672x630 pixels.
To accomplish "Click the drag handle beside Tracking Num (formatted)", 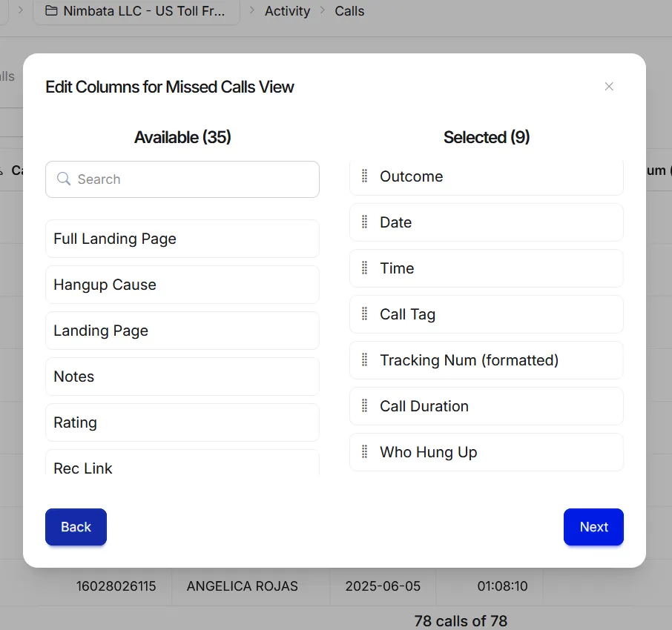I will 364,359.
